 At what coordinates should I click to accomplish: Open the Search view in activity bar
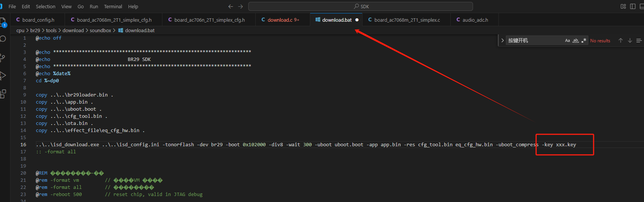pyautogui.click(x=3, y=39)
